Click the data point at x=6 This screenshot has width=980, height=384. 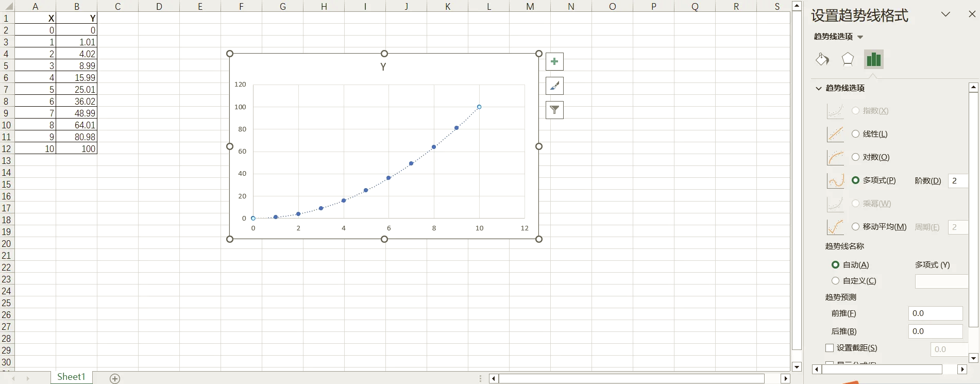click(x=389, y=178)
